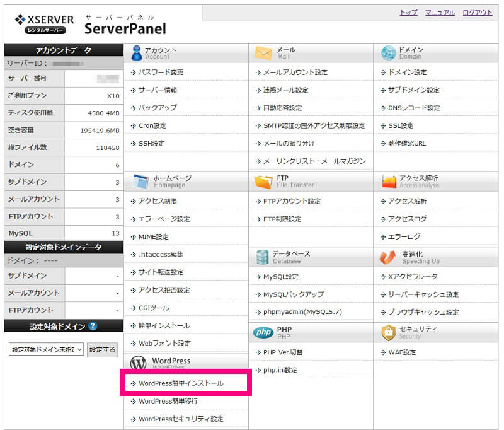Image resolution: width=504 pixels, height=430 pixels.
Task: Open the 設定対象ドメイン未指定 dropdown
Action: [46, 349]
